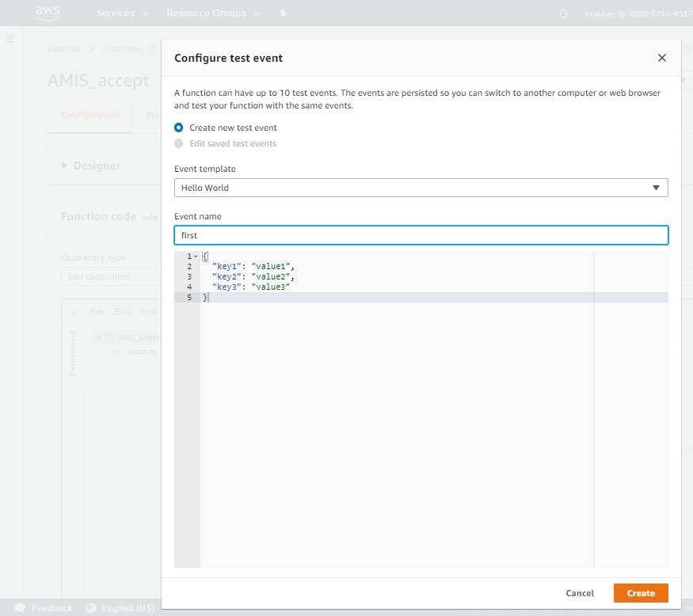This screenshot has width=693, height=616.
Task: Click the Functions breadcrumb link
Action: (122, 48)
